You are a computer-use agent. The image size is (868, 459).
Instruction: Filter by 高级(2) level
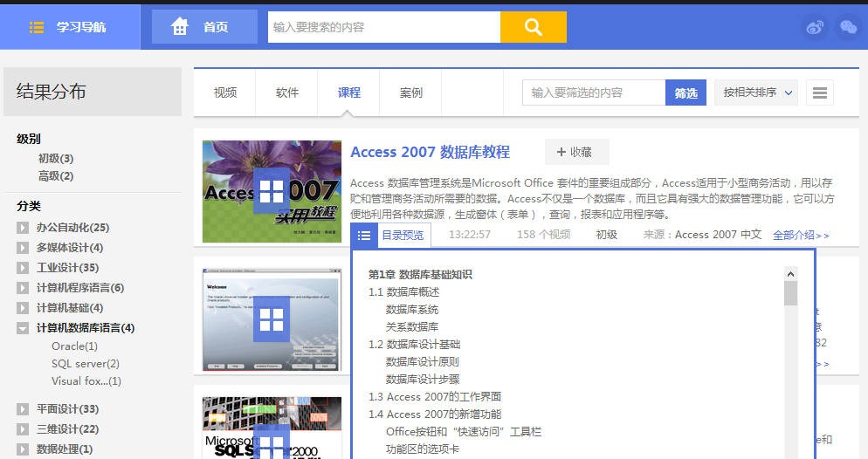tap(56, 176)
